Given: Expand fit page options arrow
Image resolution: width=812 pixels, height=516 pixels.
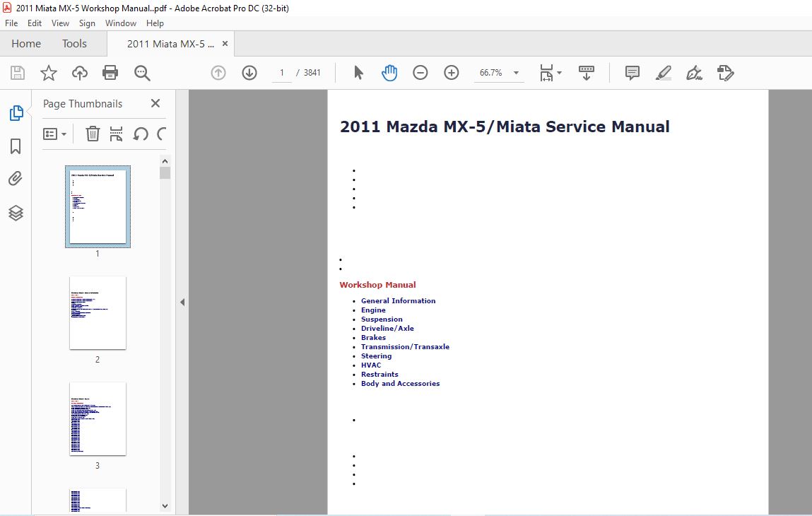Looking at the screenshot, I should point(559,73).
